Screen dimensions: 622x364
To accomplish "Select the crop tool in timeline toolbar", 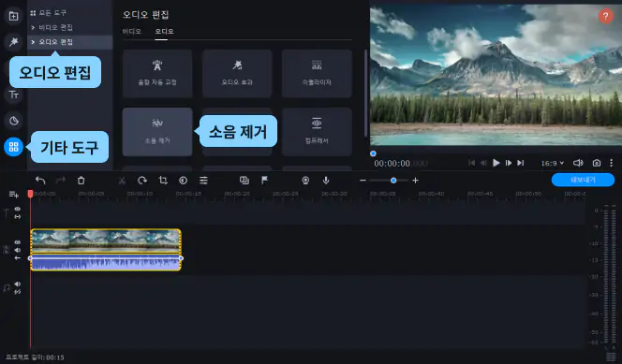I will pos(163,181).
